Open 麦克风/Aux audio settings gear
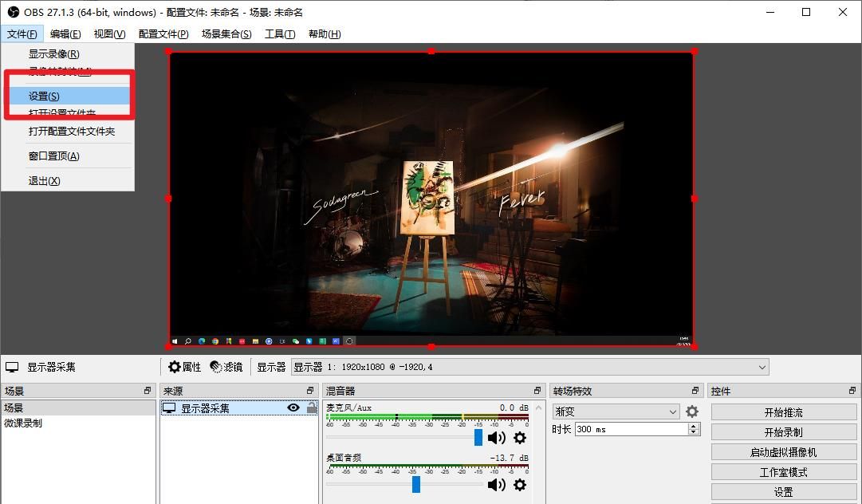Viewport: 862px width, 504px height. click(x=519, y=438)
